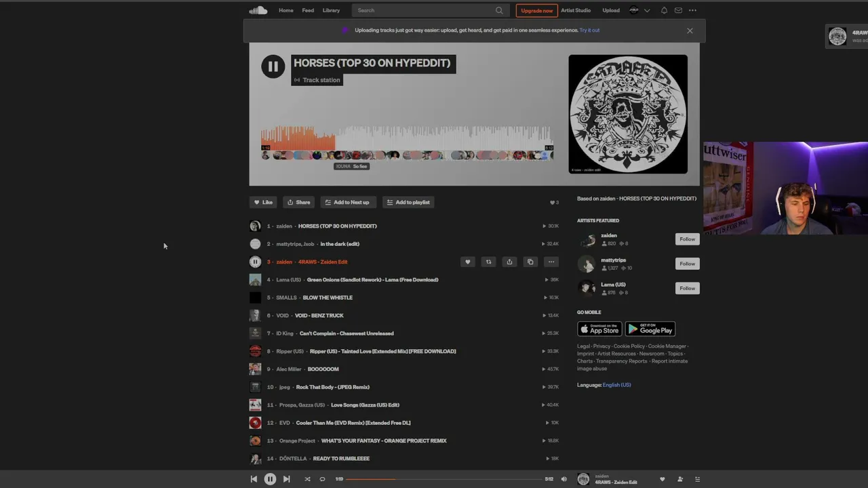Open the English (US) language selector
The height and width of the screenshot is (488, 868).
(x=616, y=385)
